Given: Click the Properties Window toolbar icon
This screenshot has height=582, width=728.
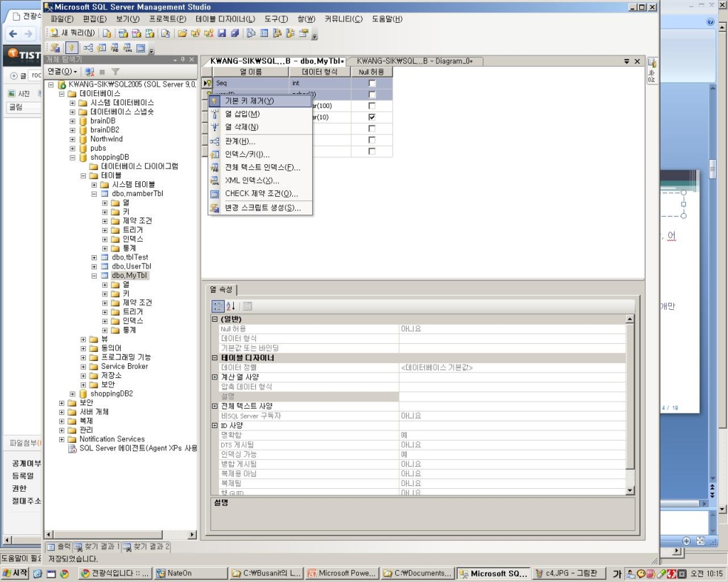Looking at the screenshot, I should pos(304,33).
